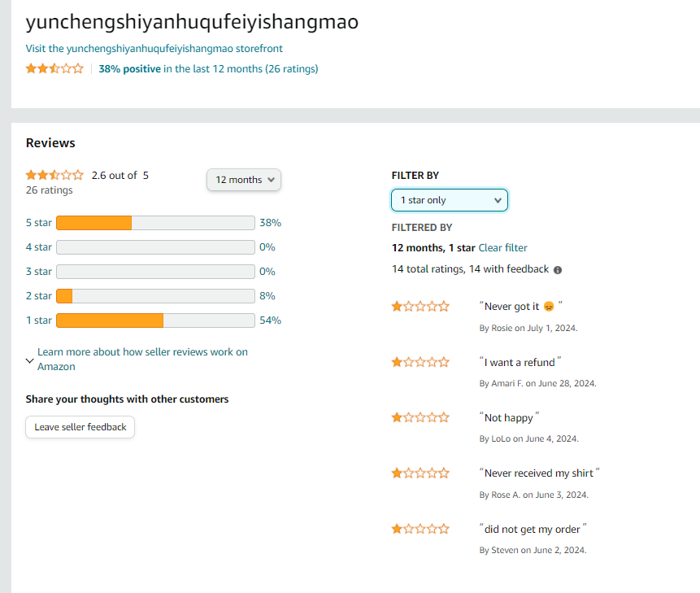This screenshot has height=593, width=700.
Task: Click the info icon beside feedback count
Action: click(x=558, y=270)
